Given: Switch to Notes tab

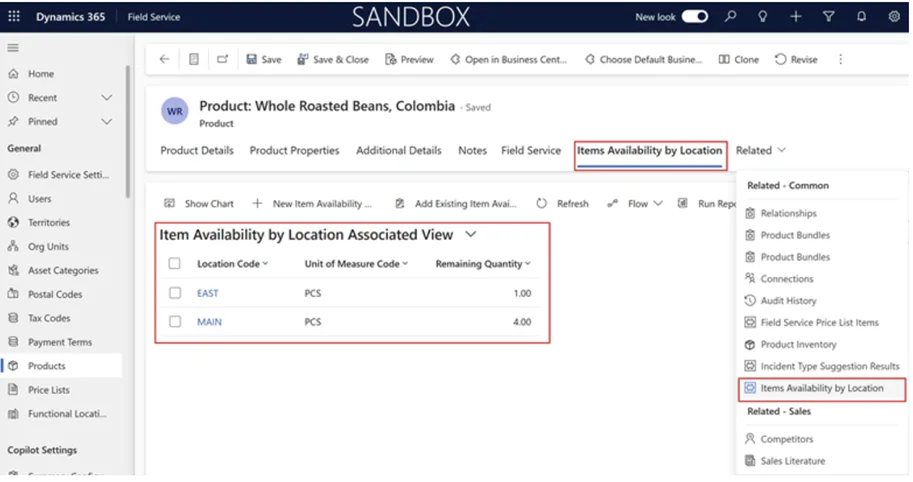Looking at the screenshot, I should 472,150.
